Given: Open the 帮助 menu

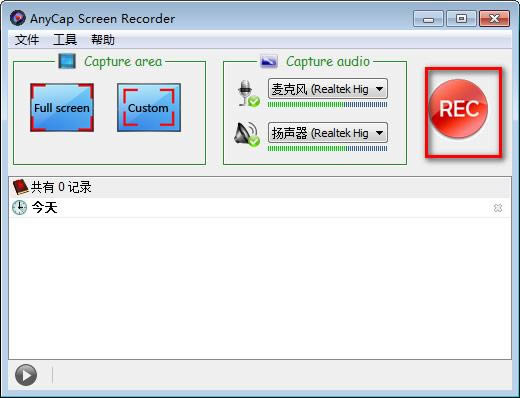Looking at the screenshot, I should [103, 40].
